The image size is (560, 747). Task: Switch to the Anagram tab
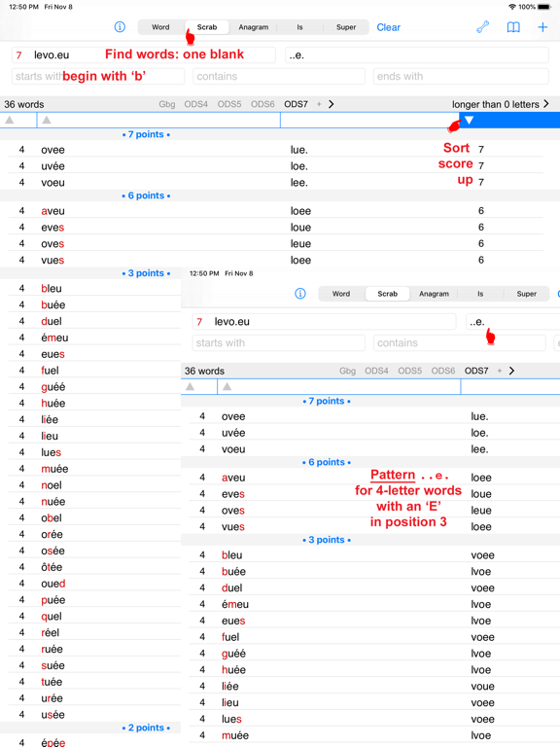254,27
